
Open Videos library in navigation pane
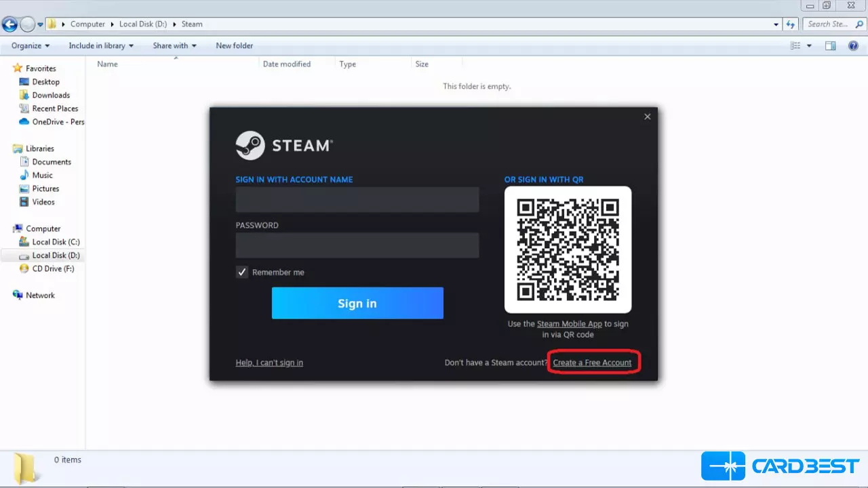pos(43,202)
